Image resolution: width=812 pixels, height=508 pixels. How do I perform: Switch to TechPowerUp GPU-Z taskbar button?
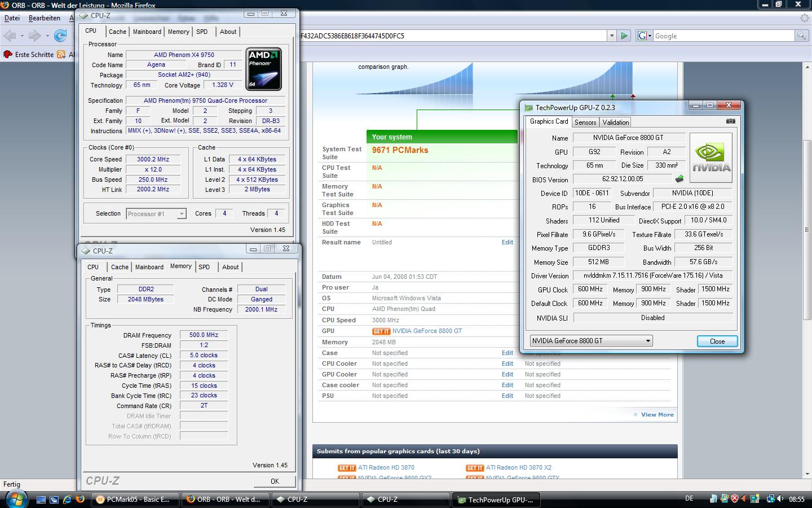point(496,500)
